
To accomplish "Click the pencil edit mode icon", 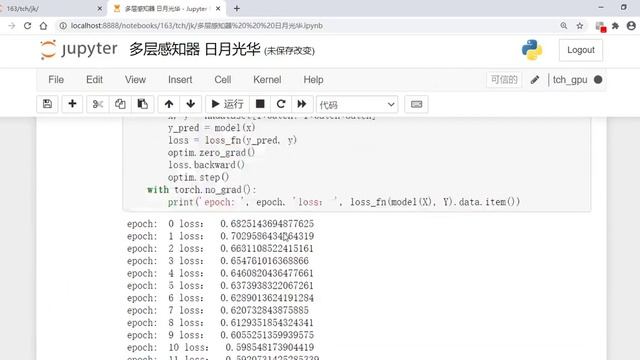I will pyautogui.click(x=535, y=80).
